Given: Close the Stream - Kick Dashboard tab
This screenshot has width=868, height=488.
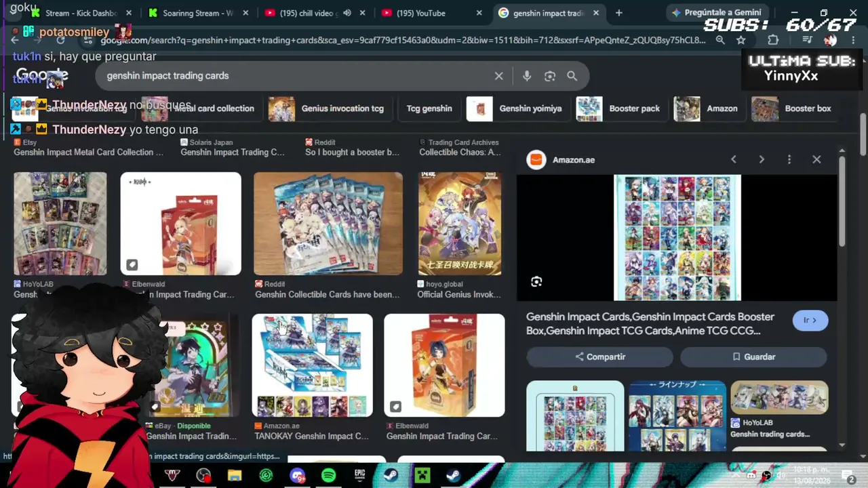Looking at the screenshot, I should pos(129,13).
